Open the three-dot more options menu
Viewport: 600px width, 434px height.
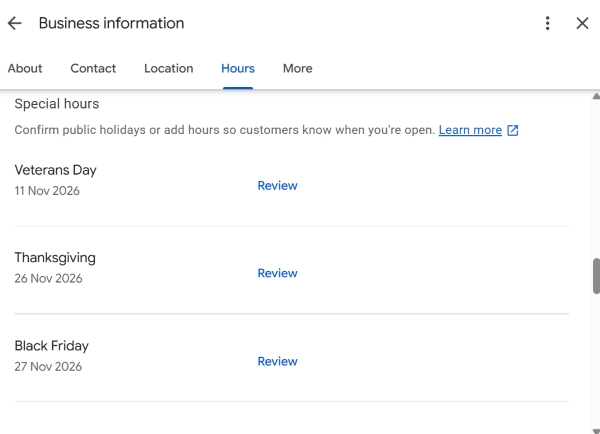point(548,23)
